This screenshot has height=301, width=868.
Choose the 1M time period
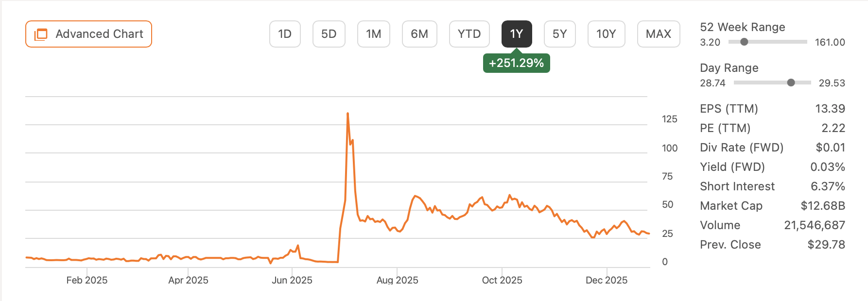pos(373,34)
